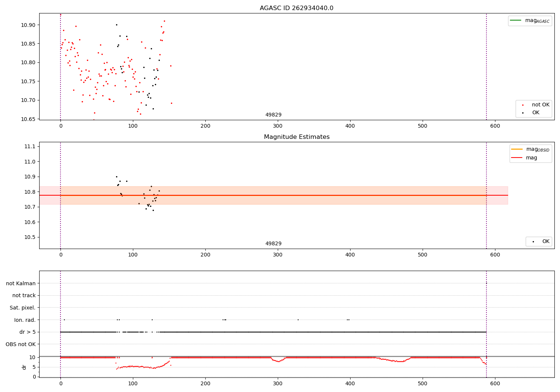This screenshot has height=392, width=560.
Task: Click the '10.7' y-tick on the Magnitude Estimates plot
Action: [x=30, y=207]
